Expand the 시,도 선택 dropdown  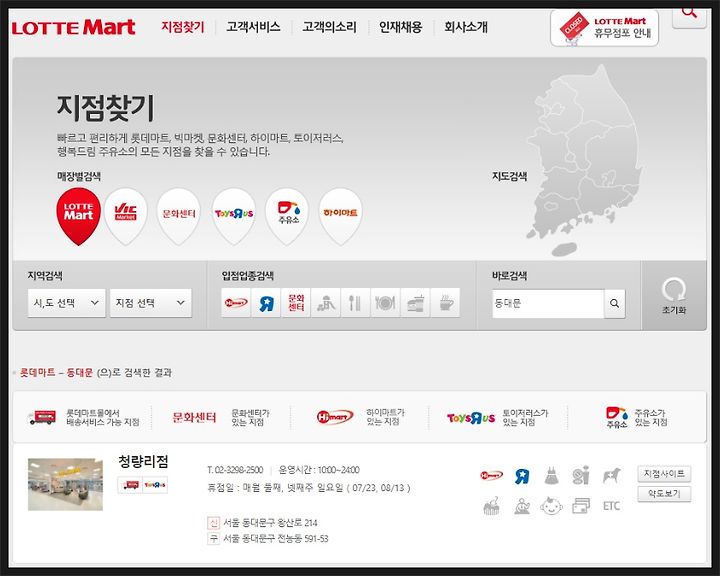67,303
